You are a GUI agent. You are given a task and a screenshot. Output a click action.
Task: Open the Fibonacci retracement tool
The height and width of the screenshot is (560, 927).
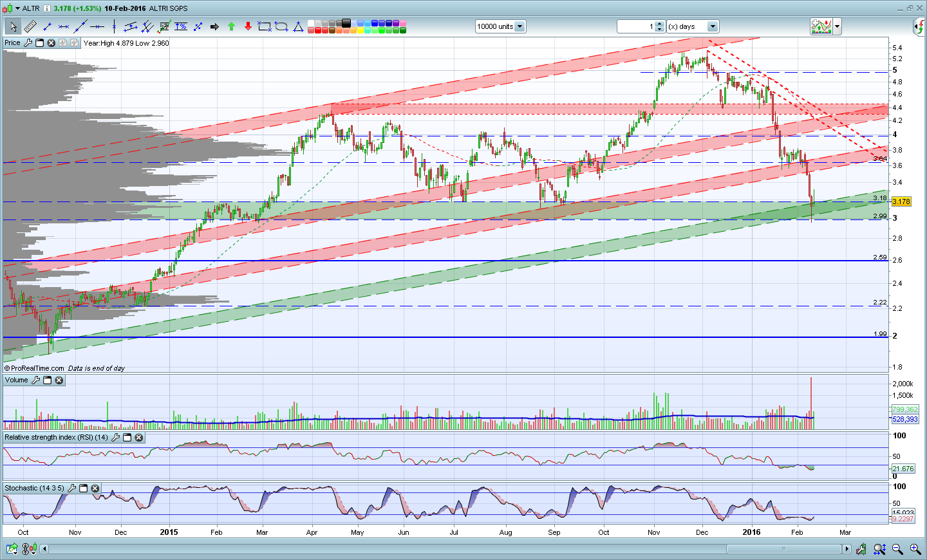(x=164, y=26)
